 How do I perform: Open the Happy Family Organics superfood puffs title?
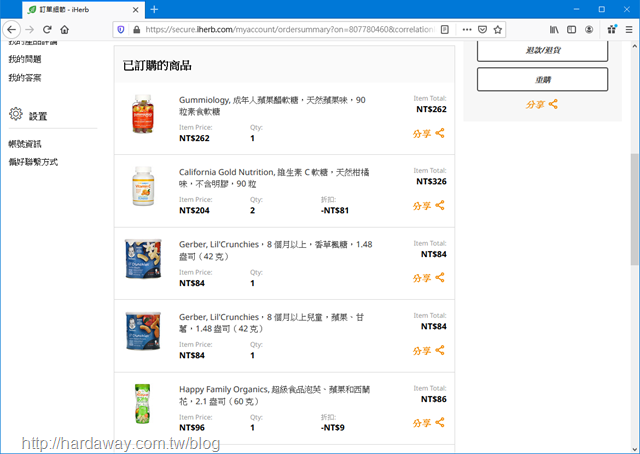coord(274,395)
